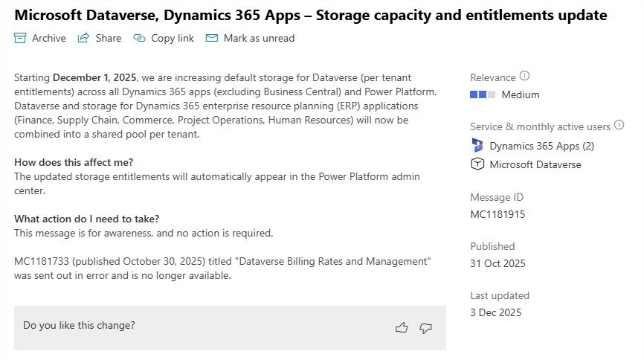The image size is (644, 360).
Task: Click the monthly active users info icon
Action: click(x=619, y=126)
